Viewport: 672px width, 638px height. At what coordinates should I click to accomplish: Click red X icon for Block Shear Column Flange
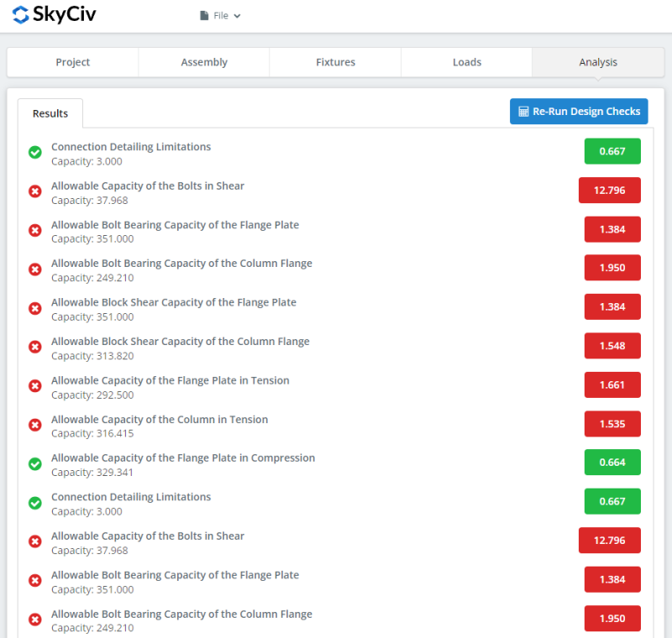tap(35, 348)
